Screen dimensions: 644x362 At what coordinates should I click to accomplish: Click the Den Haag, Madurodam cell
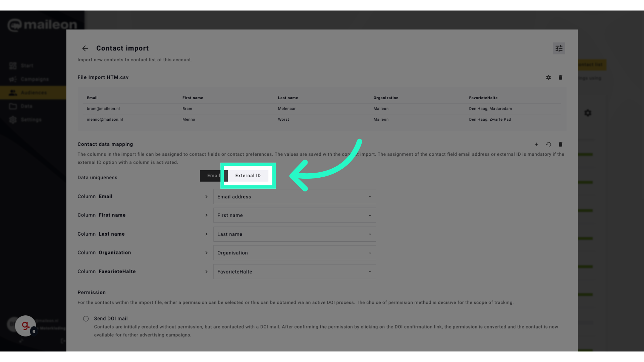[490, 109]
